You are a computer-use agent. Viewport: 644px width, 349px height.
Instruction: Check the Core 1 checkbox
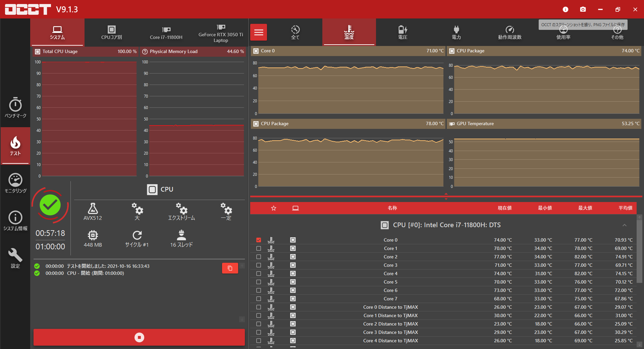[x=259, y=248]
